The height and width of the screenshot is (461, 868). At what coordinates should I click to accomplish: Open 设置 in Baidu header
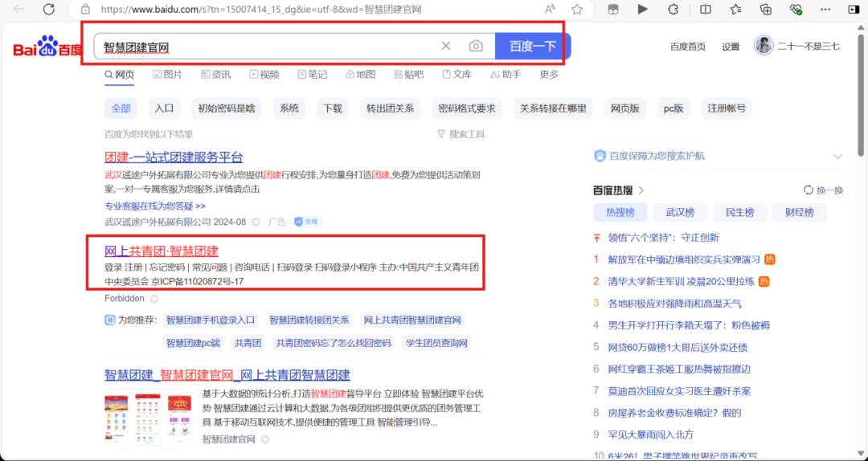(731, 47)
